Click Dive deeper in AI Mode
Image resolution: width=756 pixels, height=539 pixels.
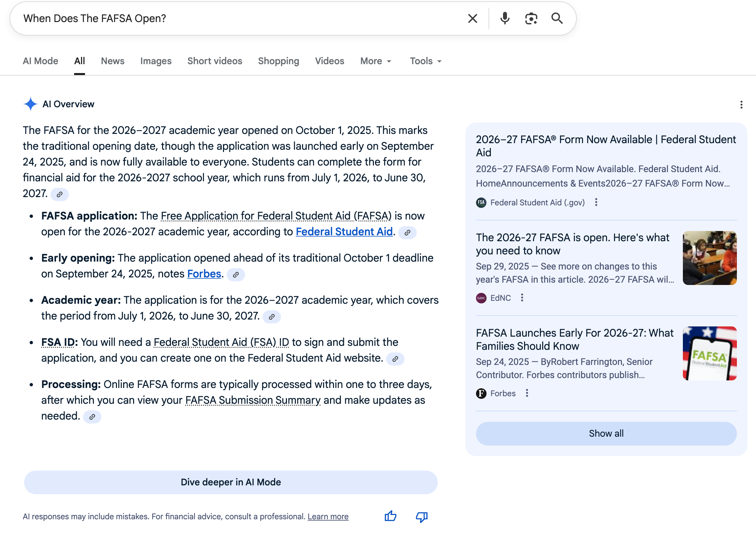click(231, 482)
